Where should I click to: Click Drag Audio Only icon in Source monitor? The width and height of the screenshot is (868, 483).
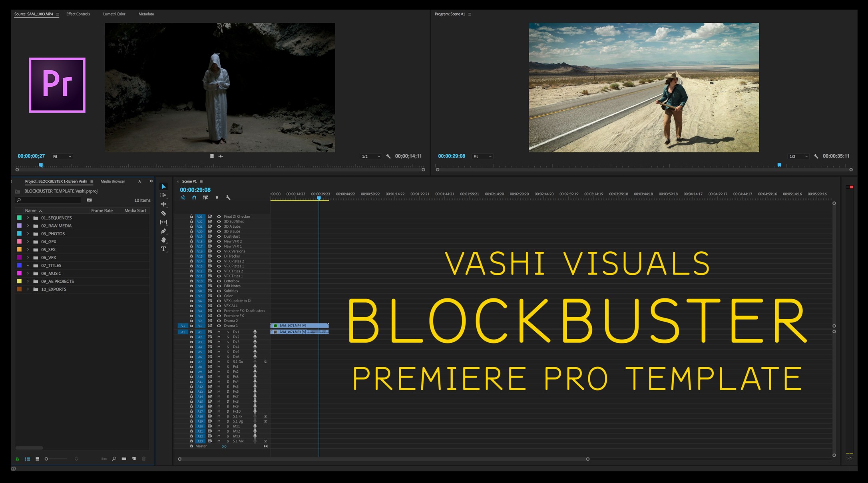tap(221, 156)
